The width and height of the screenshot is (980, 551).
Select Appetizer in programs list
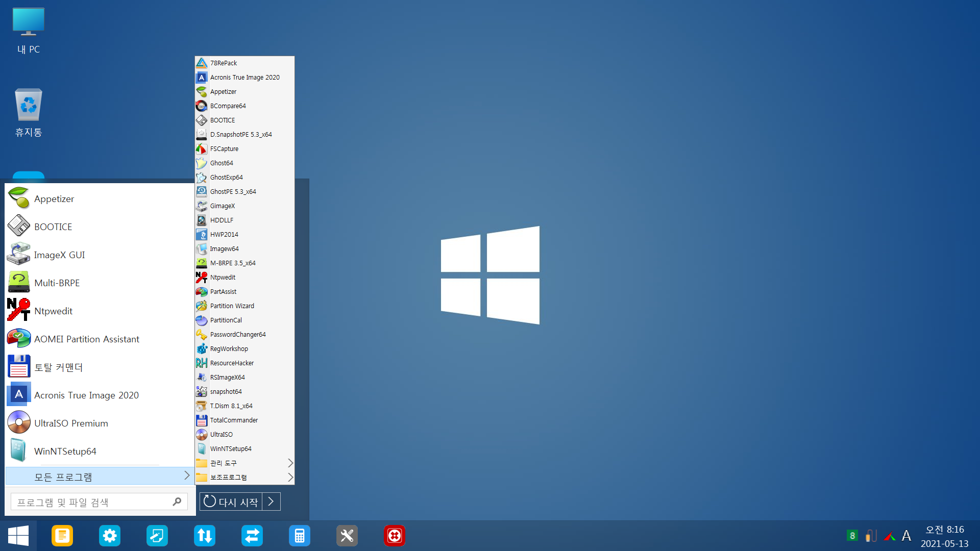[x=244, y=91]
